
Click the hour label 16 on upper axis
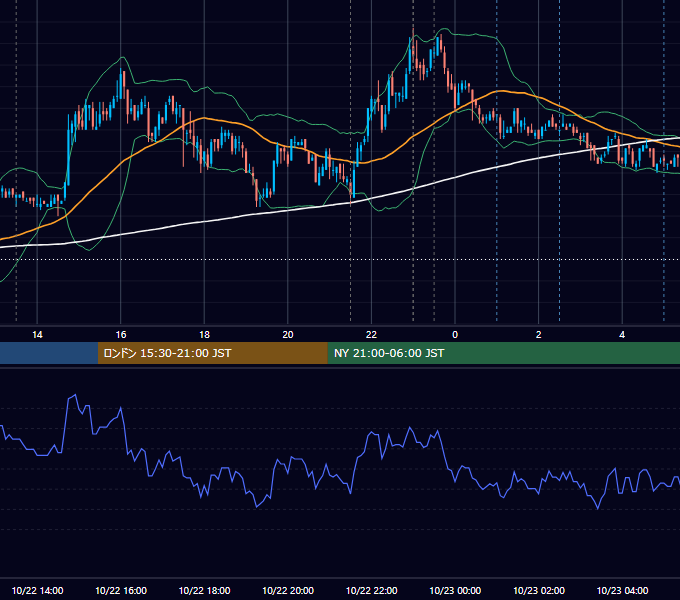[x=121, y=335]
